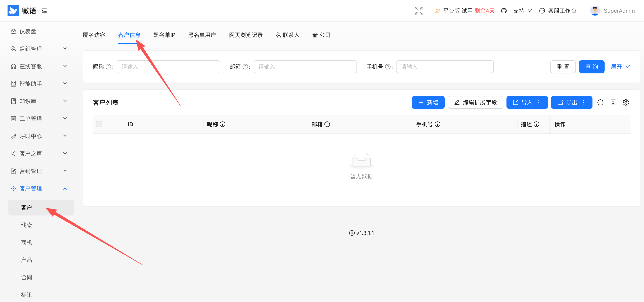Click the SuperAdmin avatar

pos(595,11)
